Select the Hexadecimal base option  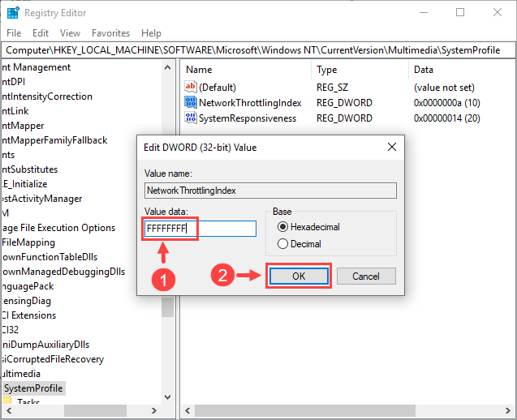308,227
